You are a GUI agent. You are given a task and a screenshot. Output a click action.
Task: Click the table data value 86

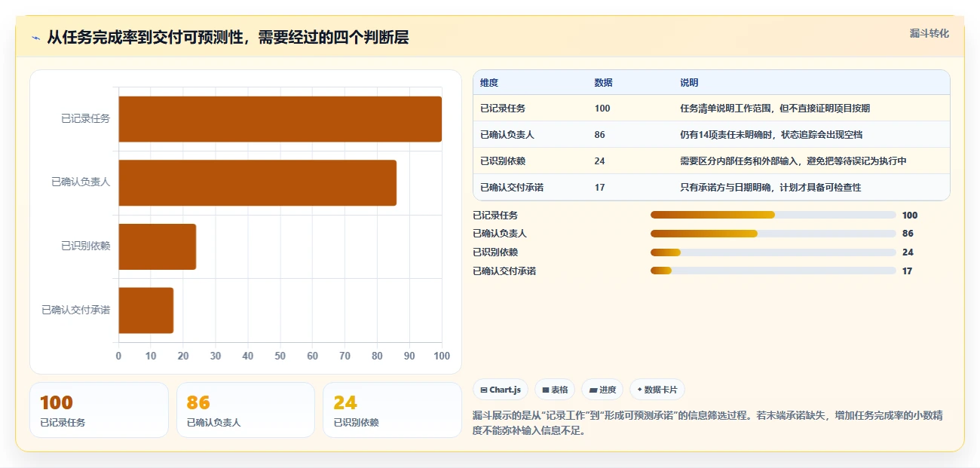[599, 135]
